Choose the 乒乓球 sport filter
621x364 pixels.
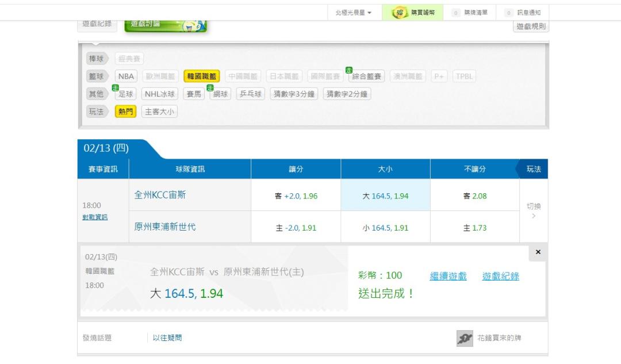click(x=250, y=94)
